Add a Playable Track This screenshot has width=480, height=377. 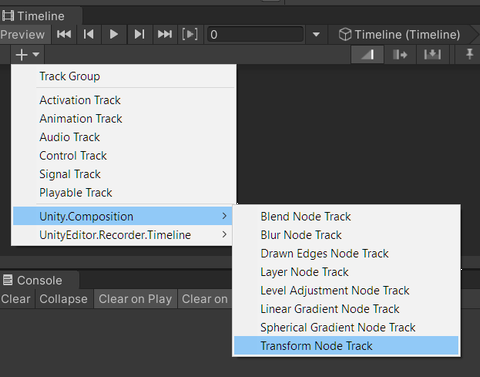[x=124, y=193]
